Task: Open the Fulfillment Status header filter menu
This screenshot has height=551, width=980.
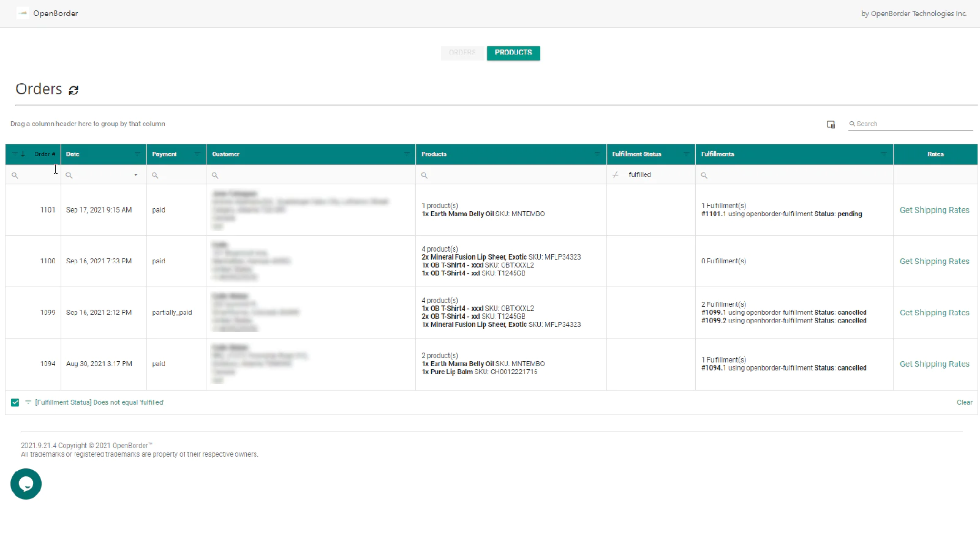Action: click(686, 154)
